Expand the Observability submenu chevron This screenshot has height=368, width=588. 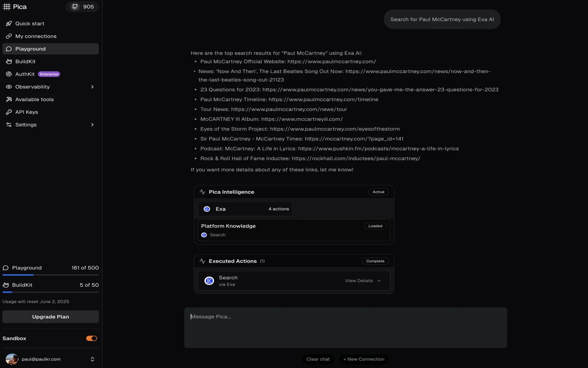pos(92,87)
